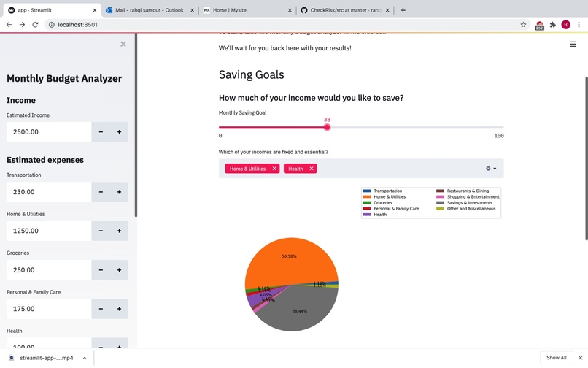The height and width of the screenshot is (368, 588).
Task: Click the Home & Utilities amount field
Action: click(49, 231)
